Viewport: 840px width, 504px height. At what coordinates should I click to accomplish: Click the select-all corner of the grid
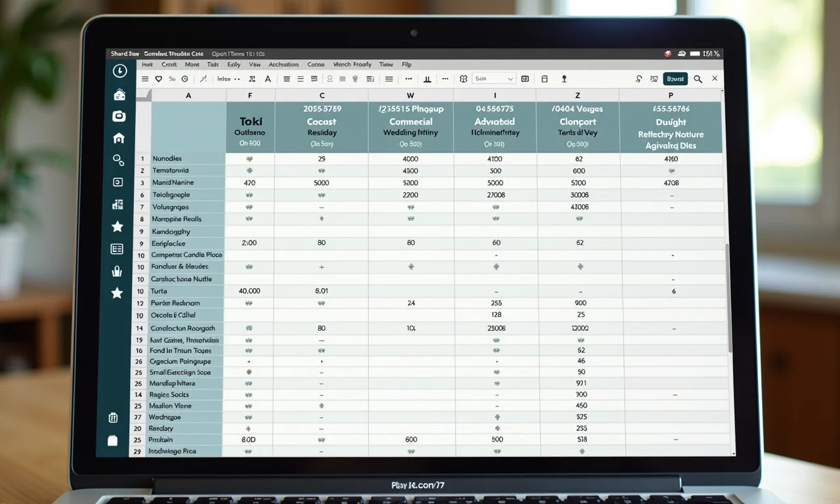coord(143,95)
